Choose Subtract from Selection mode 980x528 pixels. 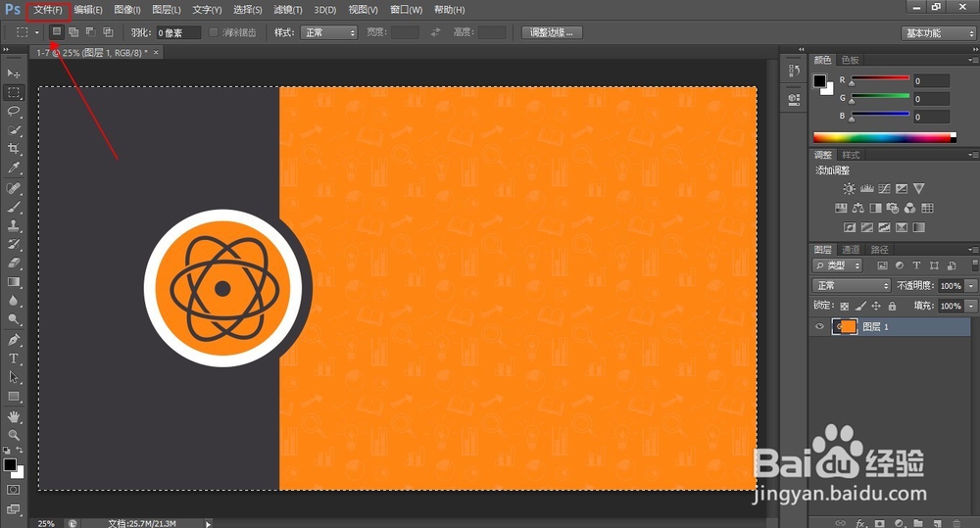pyautogui.click(x=90, y=32)
